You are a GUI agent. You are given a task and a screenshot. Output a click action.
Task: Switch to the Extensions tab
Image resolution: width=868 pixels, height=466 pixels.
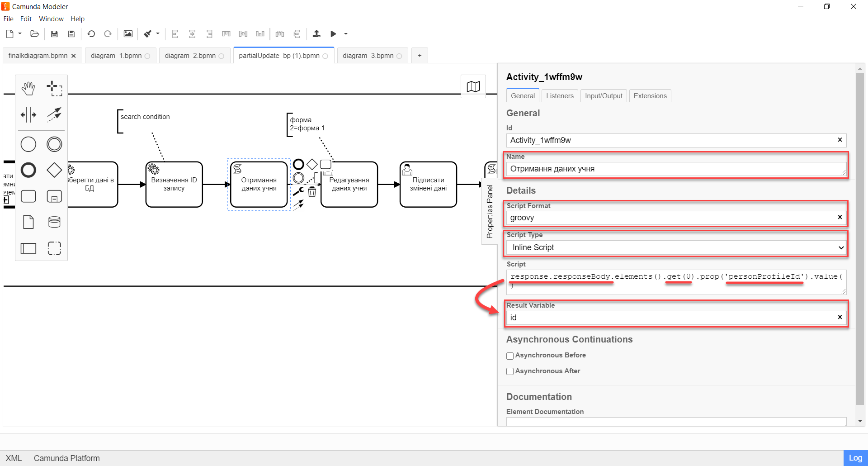650,96
